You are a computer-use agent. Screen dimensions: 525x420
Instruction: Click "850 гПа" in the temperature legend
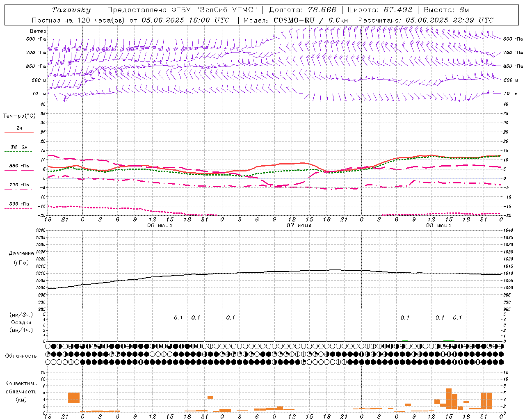pos(19,166)
